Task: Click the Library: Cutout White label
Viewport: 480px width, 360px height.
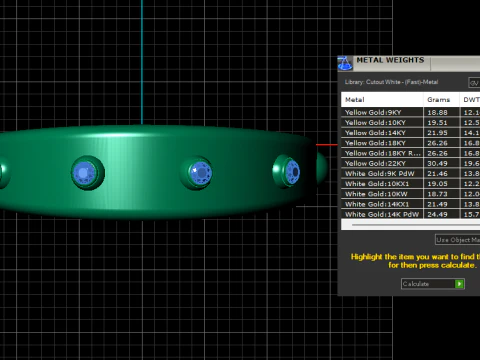Action: [x=391, y=82]
